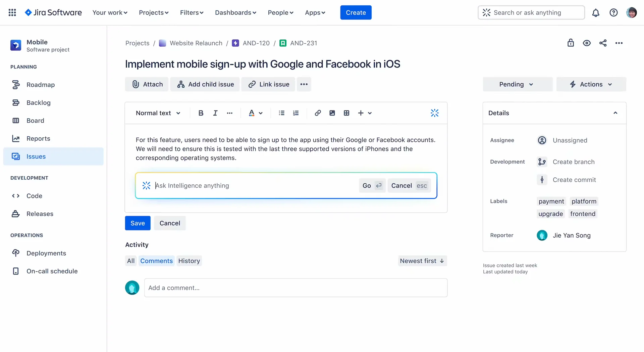This screenshot has width=644, height=352.
Task: Open the text color picker
Action: click(255, 113)
